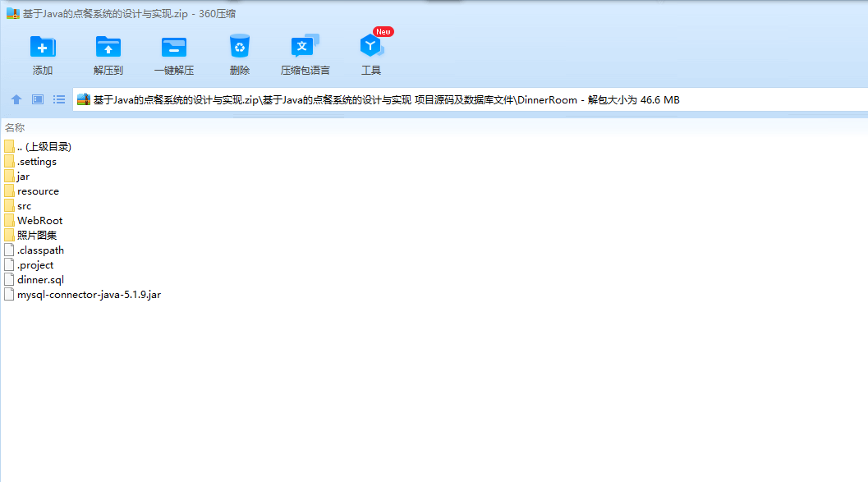This screenshot has width=868, height=482.
Task: Click the '.project' file name
Action: click(34, 265)
